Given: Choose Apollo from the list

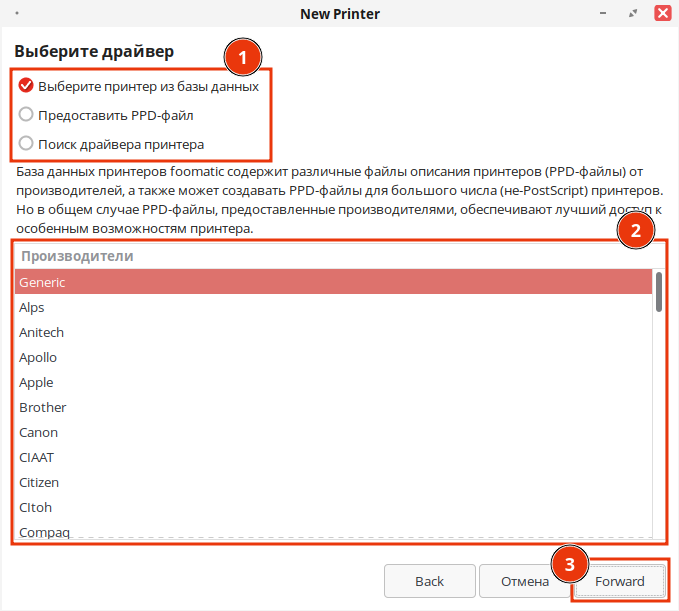Looking at the screenshot, I should [38, 357].
